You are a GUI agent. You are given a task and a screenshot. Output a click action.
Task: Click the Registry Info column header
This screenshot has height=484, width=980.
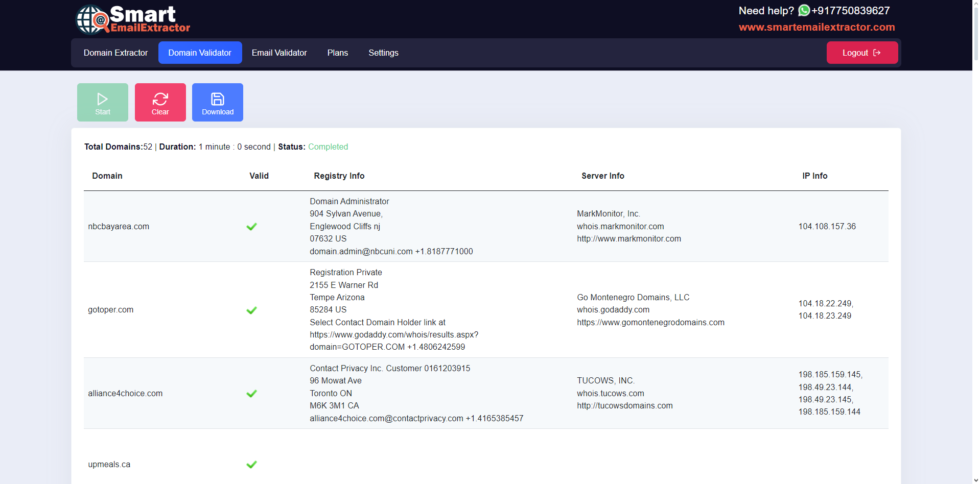tap(339, 176)
